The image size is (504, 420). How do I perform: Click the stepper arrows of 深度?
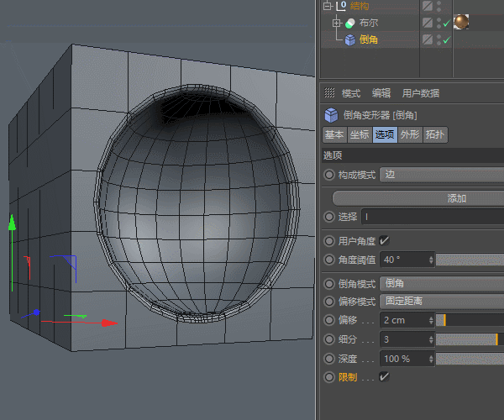point(432,359)
